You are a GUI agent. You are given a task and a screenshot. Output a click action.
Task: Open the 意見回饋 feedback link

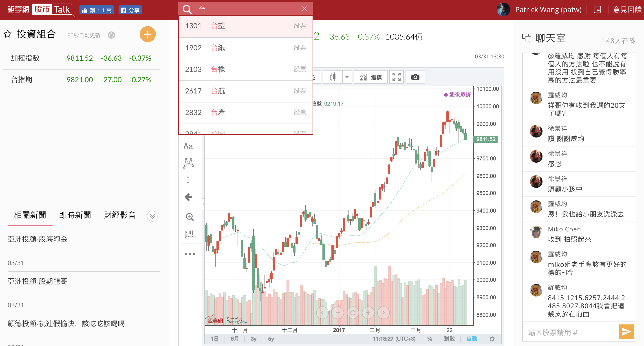tap(627, 9)
